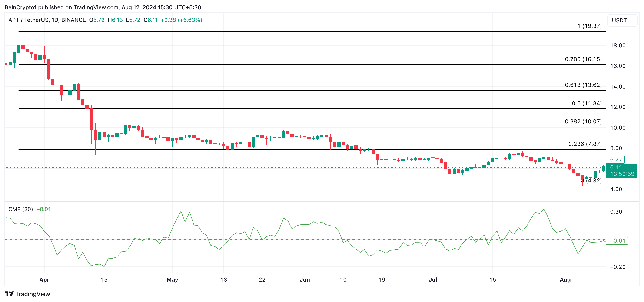Open the 1D timeframe selector
Viewport: 644px width, 302px height.
tap(55, 20)
